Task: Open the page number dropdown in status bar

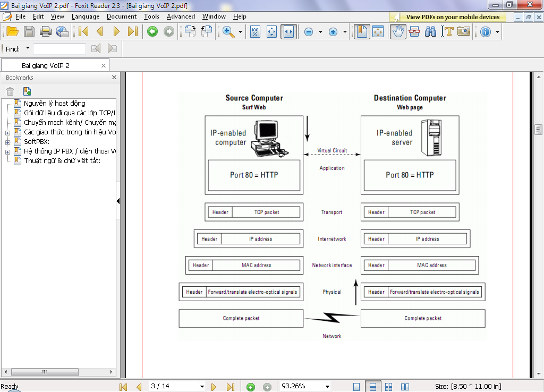Action: 202,387
